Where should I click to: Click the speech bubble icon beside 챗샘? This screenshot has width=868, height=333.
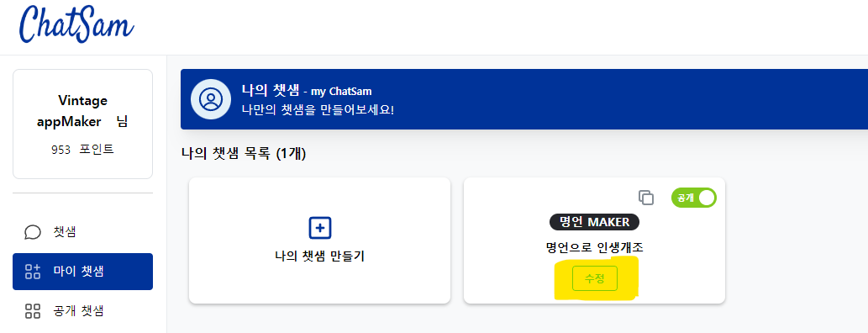(x=33, y=231)
